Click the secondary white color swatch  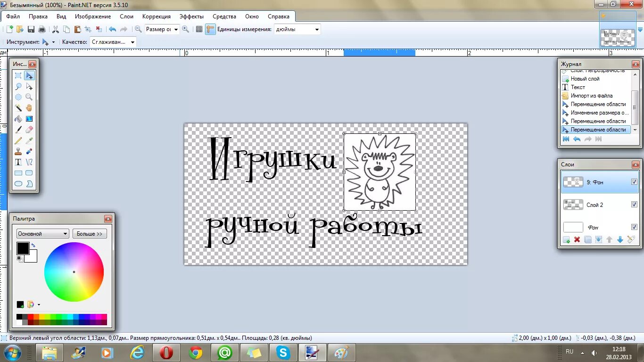coord(32,257)
